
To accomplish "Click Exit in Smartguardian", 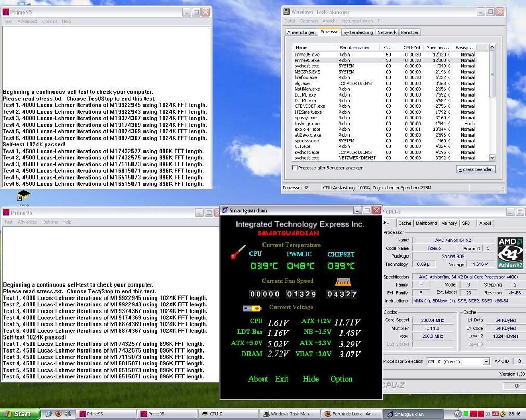I will (x=282, y=379).
